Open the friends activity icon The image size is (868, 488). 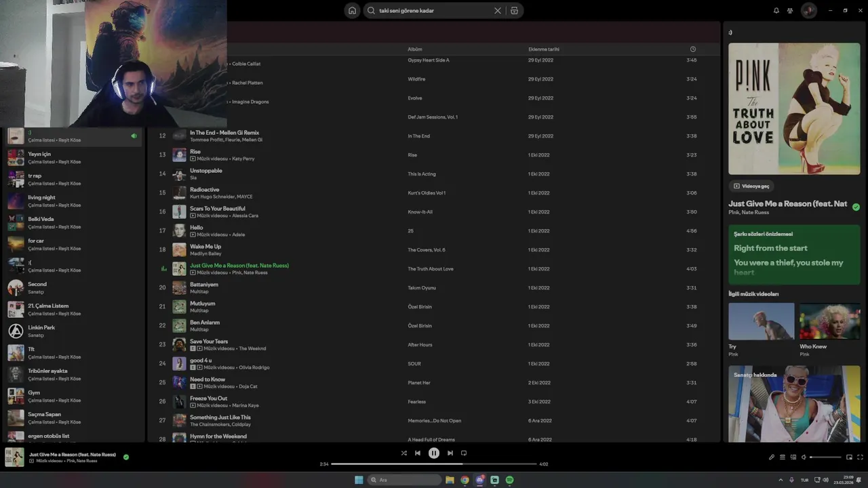point(790,10)
